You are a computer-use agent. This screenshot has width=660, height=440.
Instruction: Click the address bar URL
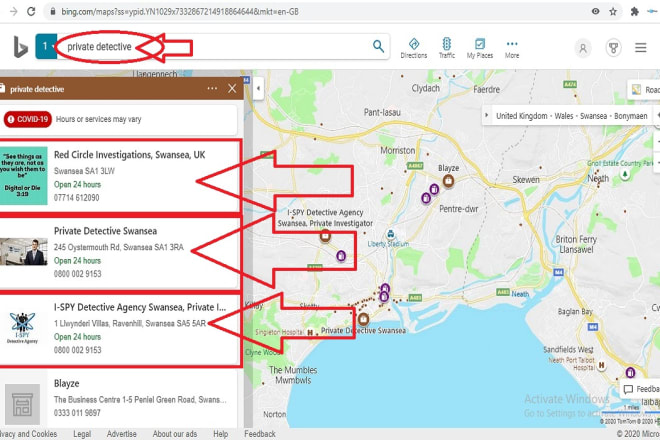[180, 12]
